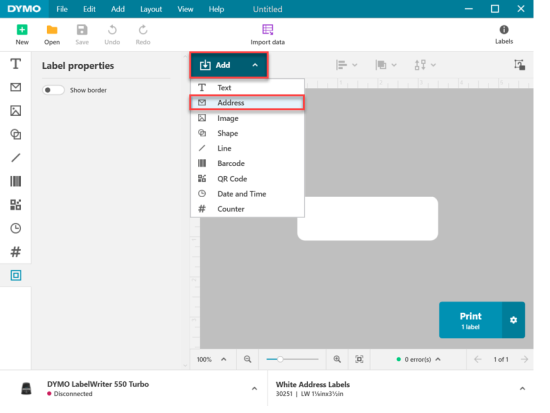The image size is (550, 413).
Task: Click the rotate label icon at top right
Action: point(519,65)
